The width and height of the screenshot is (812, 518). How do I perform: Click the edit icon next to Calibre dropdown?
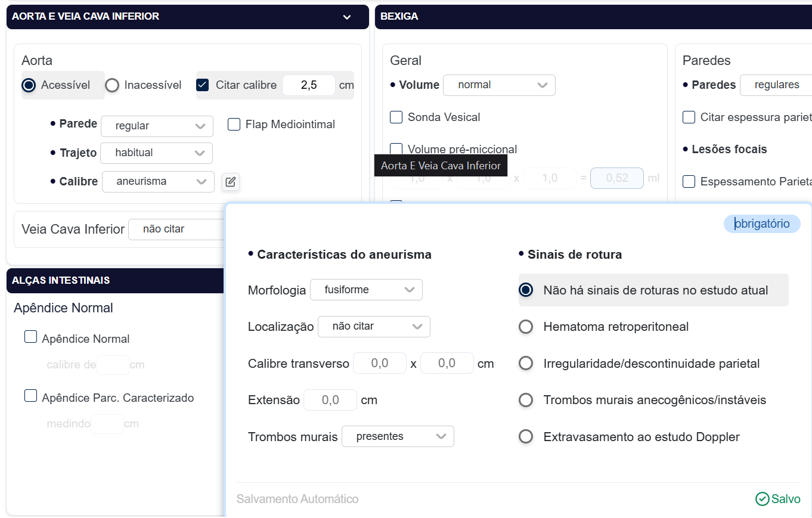231,182
